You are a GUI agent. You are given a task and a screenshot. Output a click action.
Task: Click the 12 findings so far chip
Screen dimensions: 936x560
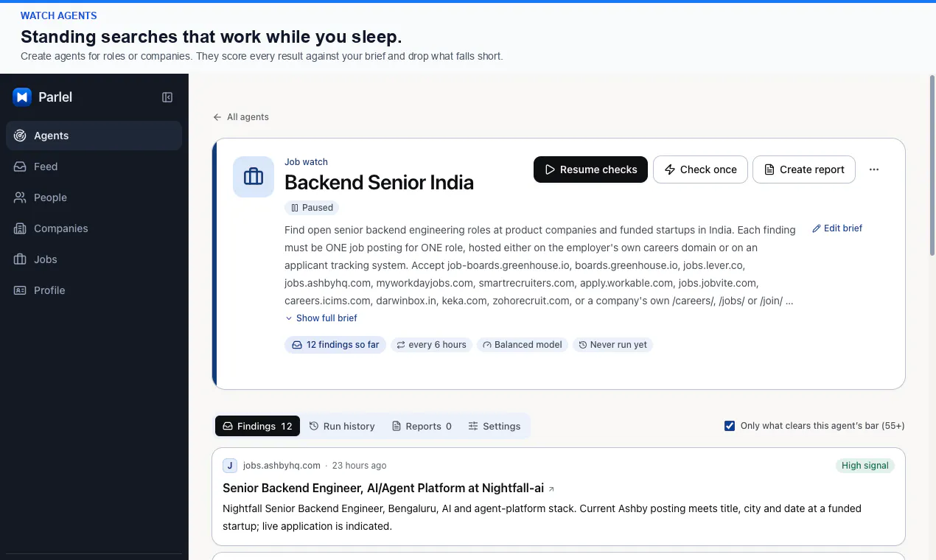[x=335, y=345]
